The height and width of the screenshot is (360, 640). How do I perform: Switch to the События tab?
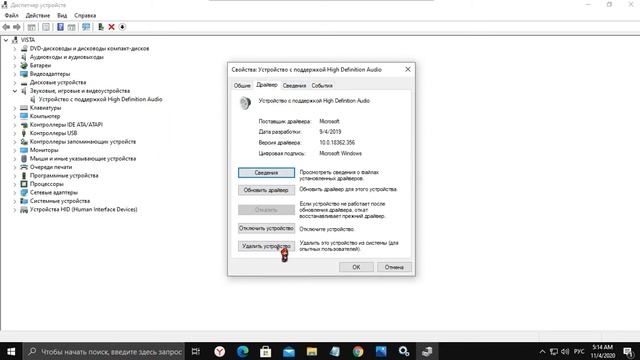tap(322, 85)
